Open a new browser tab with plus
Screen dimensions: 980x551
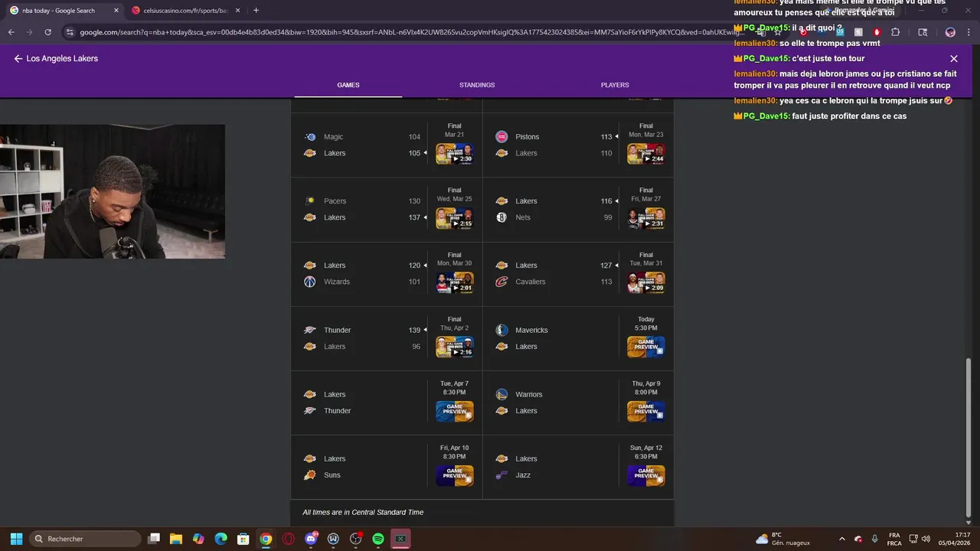(256, 11)
